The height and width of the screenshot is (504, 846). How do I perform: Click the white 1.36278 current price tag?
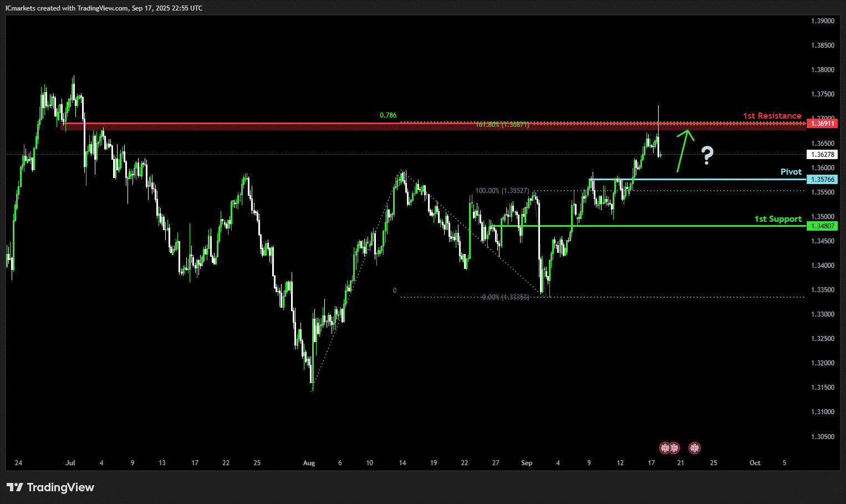coord(822,155)
